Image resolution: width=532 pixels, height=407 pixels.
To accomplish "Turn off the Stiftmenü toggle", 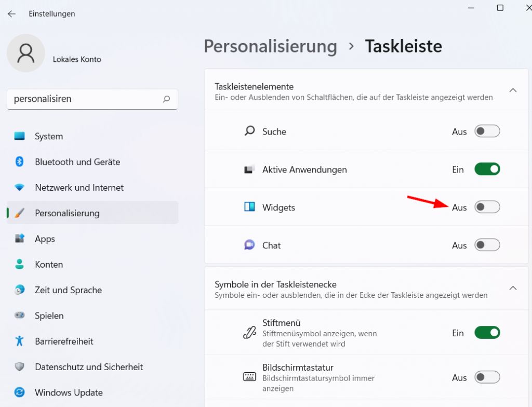I will (487, 333).
